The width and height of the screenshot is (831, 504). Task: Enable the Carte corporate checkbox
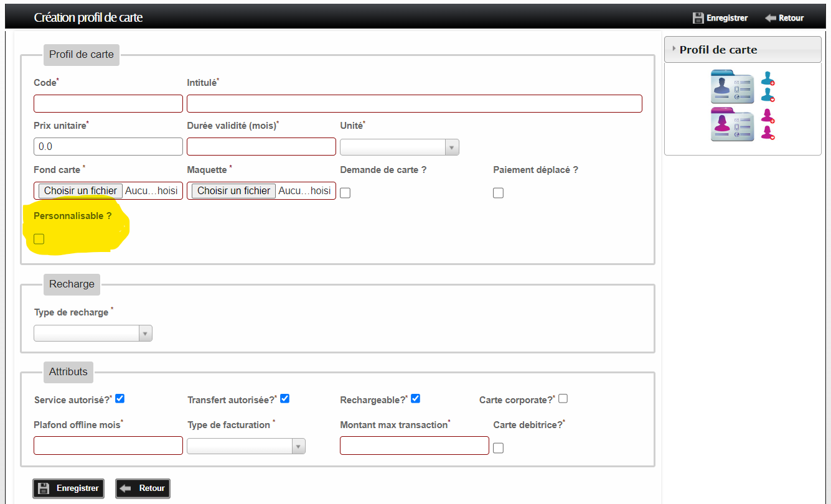click(563, 399)
